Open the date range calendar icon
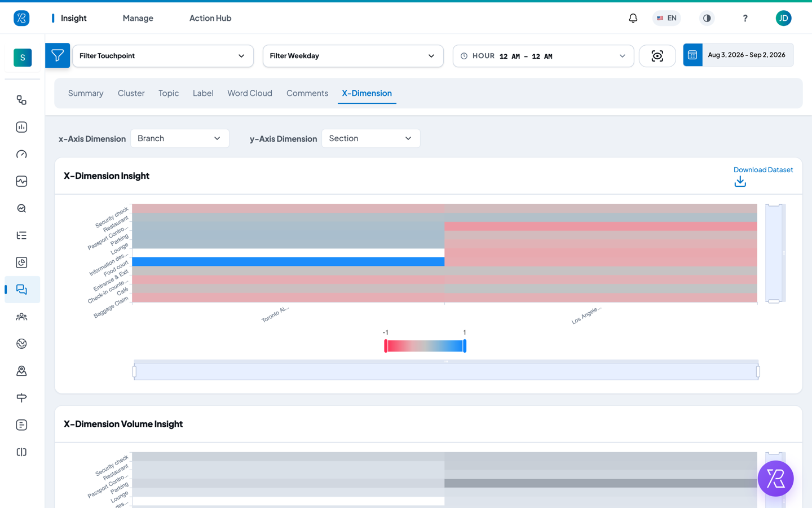 point(692,55)
